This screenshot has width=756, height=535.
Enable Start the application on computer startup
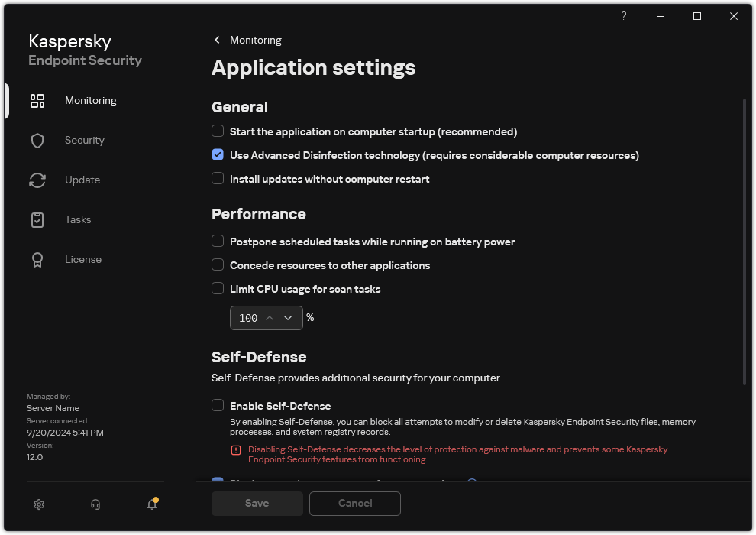tap(218, 131)
